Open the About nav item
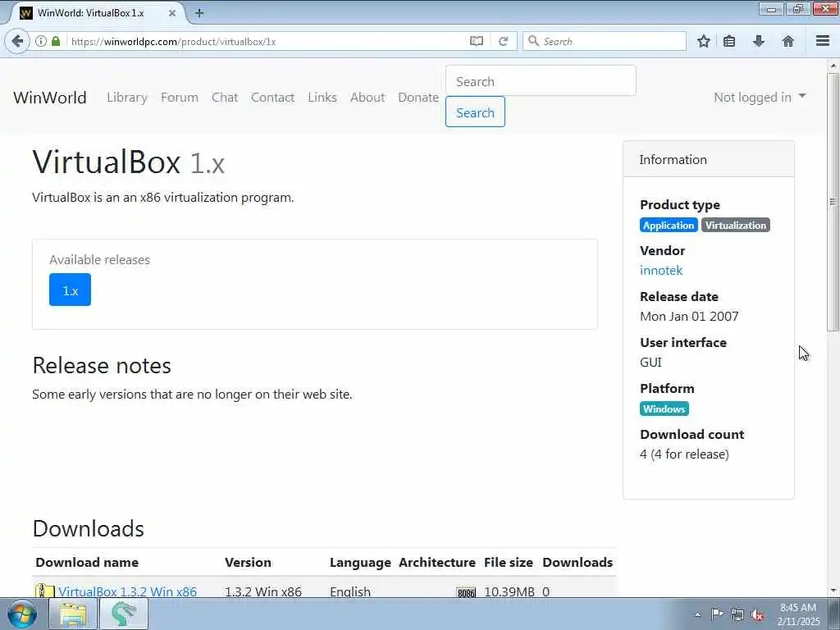The width and height of the screenshot is (840, 630). 367,98
